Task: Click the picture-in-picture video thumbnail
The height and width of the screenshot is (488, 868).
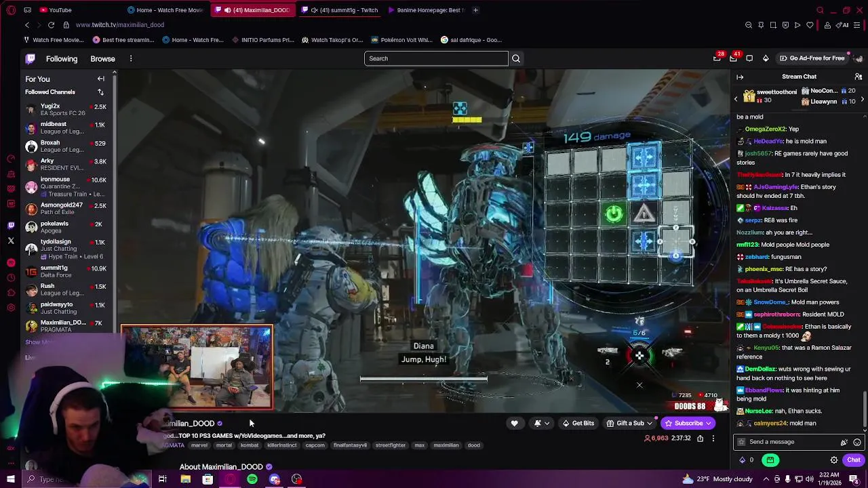Action: click(197, 367)
